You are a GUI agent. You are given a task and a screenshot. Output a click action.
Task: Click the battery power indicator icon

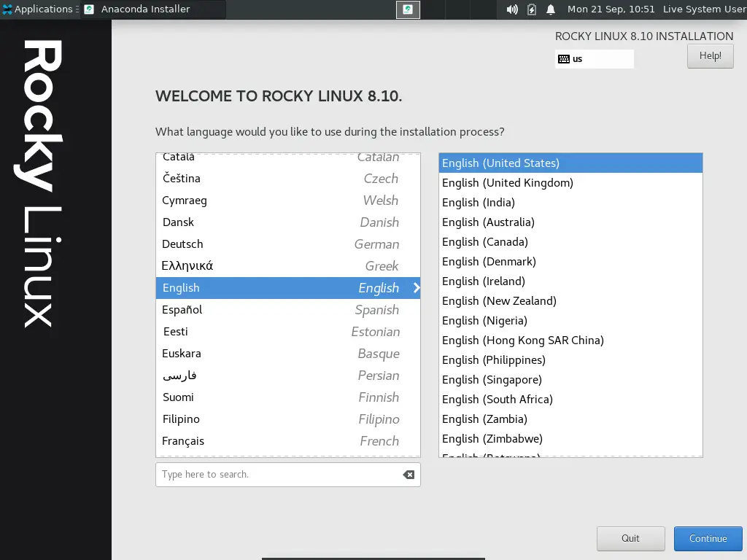(532, 9)
